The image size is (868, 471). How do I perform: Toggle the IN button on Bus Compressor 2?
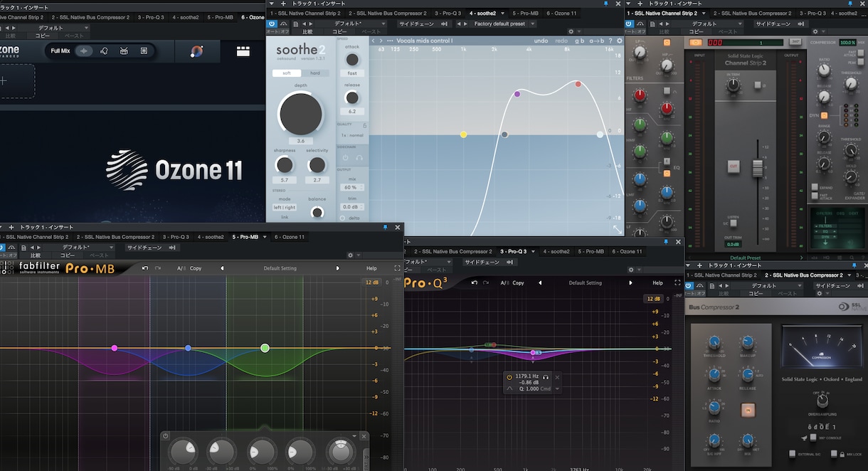tap(747, 410)
